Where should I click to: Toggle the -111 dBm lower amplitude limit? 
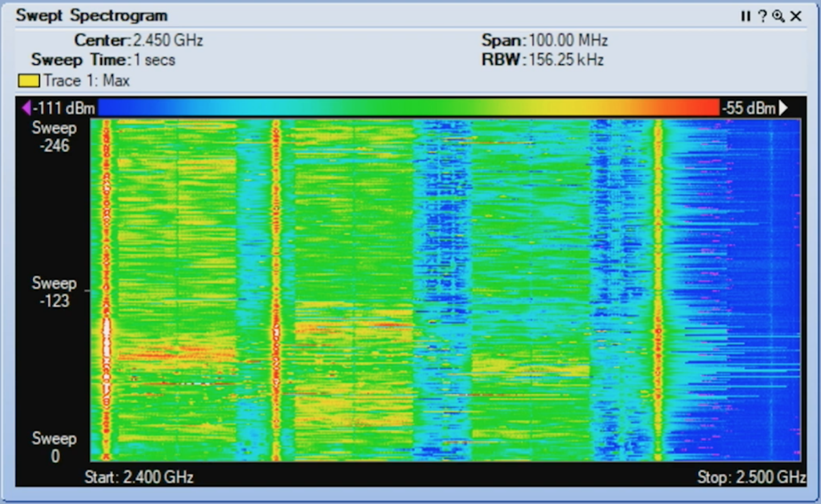63,107
